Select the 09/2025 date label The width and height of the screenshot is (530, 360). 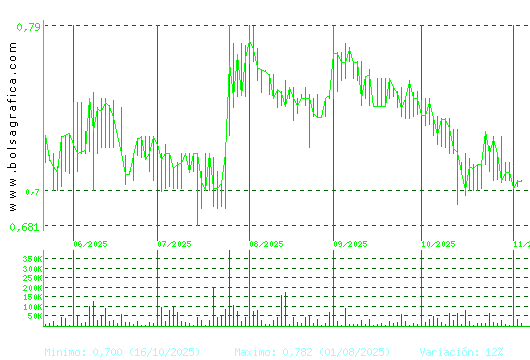(350, 244)
